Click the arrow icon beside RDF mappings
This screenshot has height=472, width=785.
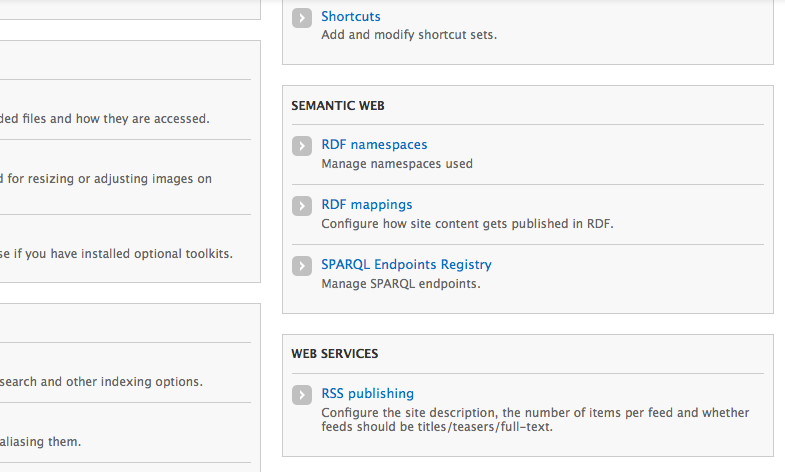[x=302, y=206]
